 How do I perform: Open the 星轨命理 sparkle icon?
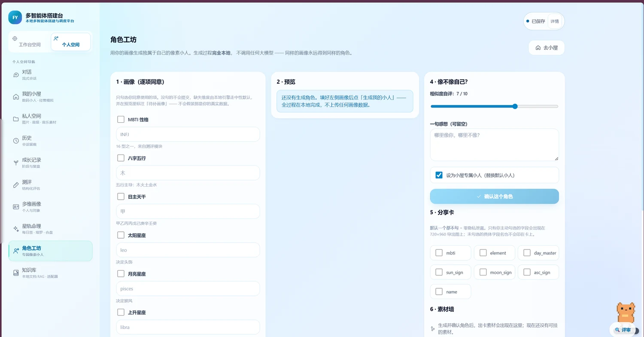point(16,229)
